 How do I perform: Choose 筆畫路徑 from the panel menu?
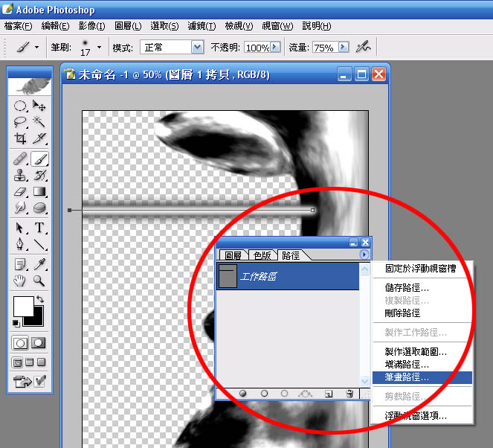click(406, 377)
